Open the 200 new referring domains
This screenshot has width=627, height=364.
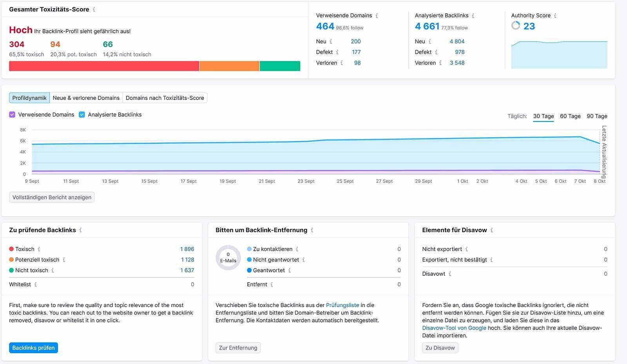[356, 42]
